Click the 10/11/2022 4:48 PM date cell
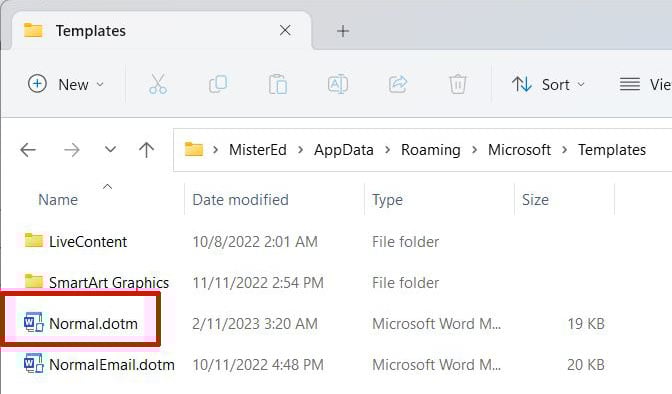This screenshot has width=672, height=394. point(258,365)
